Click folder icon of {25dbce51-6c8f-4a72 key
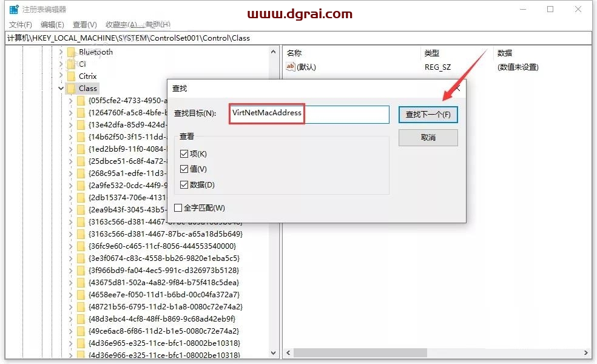 tap(81, 161)
